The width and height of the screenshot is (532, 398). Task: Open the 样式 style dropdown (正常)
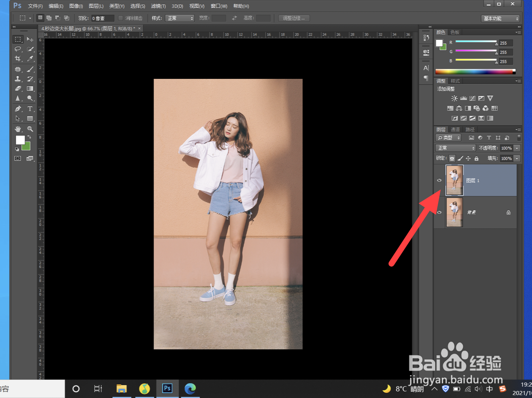point(179,18)
